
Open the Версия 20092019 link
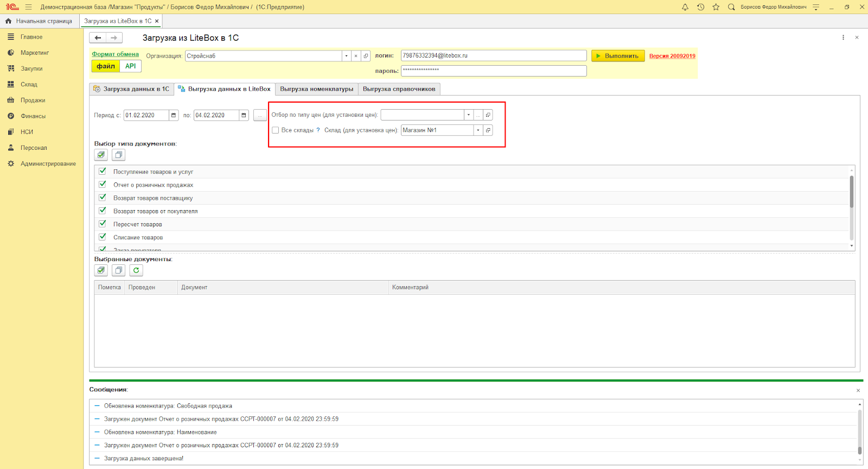tap(672, 56)
